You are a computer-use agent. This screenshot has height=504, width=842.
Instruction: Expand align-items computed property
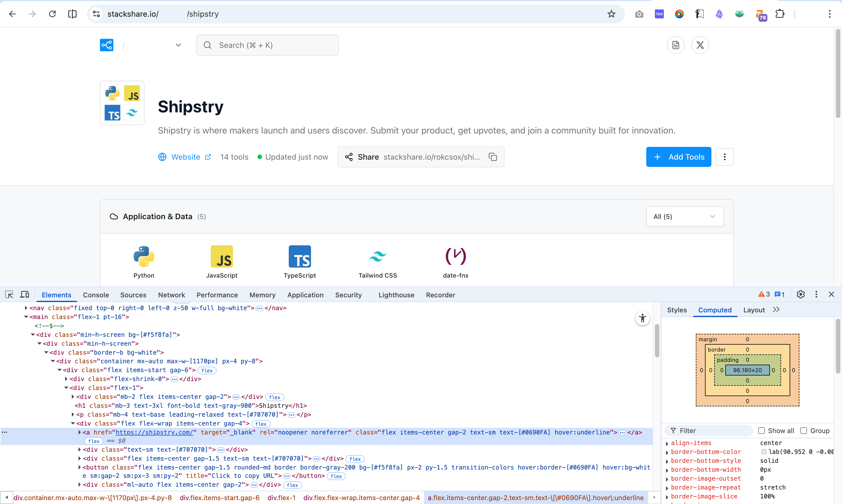[667, 443]
